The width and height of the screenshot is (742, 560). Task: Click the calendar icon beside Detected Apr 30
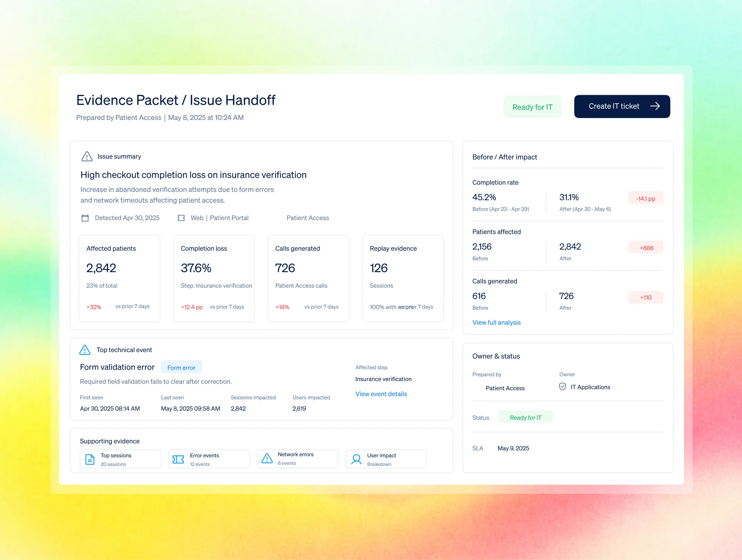85,218
